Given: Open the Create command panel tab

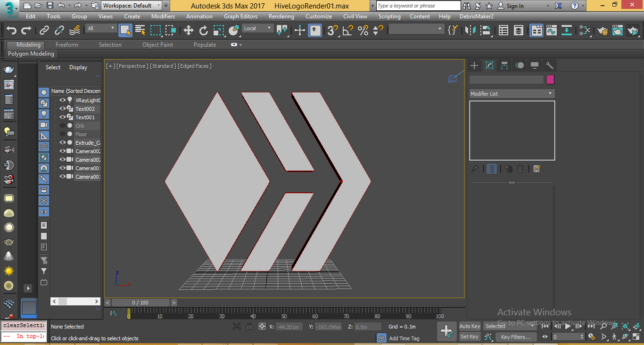Looking at the screenshot, I should [474, 66].
